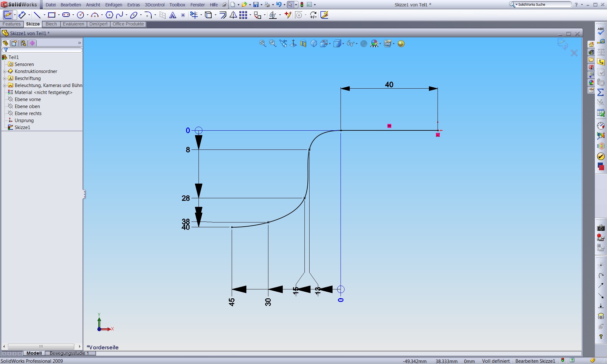Click the Normal To view icon

coord(293,44)
